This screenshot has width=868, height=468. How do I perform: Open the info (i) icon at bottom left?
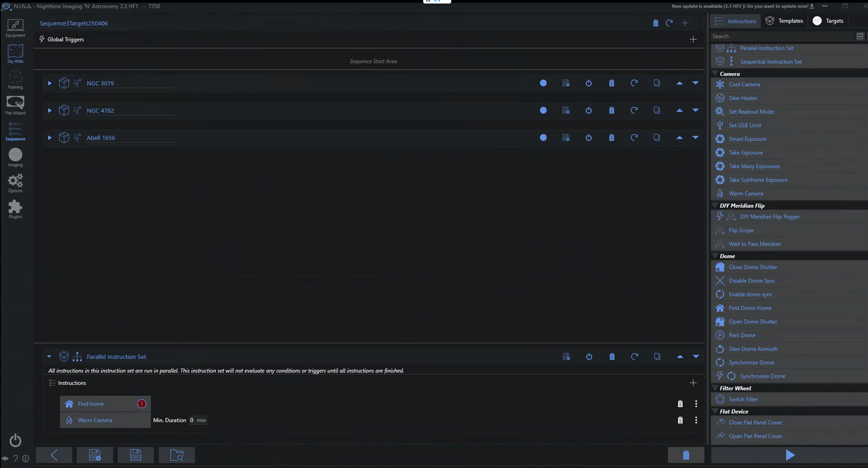[x=25, y=459]
